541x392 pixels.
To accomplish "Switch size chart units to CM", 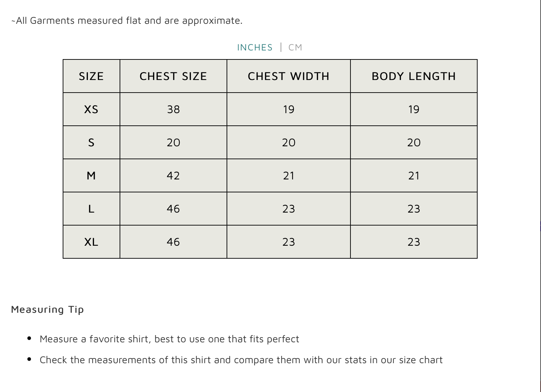I will pyautogui.click(x=295, y=48).
